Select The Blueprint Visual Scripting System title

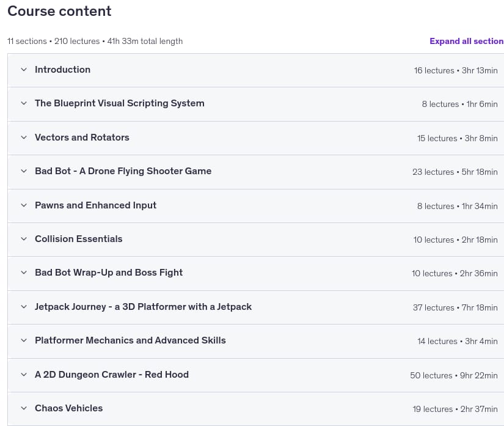point(120,103)
